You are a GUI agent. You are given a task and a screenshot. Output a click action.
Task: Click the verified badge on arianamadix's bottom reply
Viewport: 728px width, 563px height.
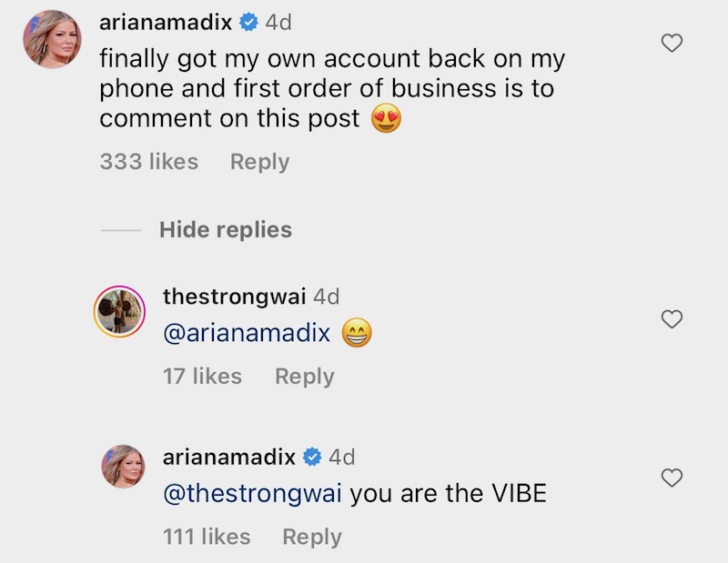313,457
